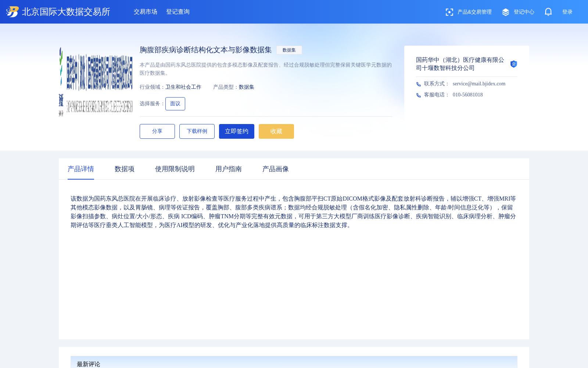Switch to the 数据项 tab
Screen dimensions: 588x368
pos(125,169)
